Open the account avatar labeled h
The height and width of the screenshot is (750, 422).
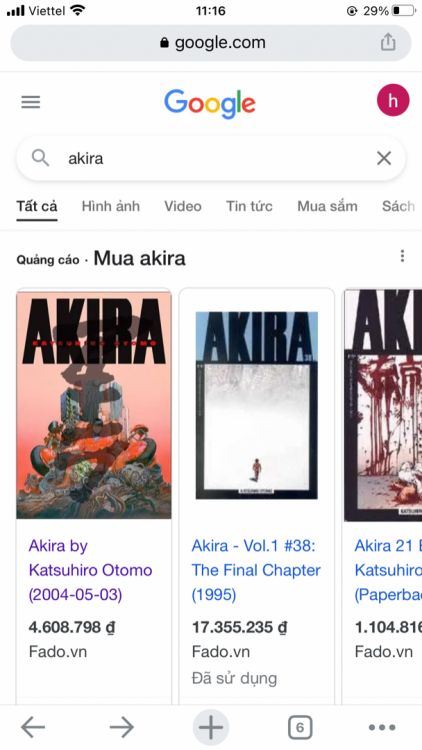(x=393, y=100)
